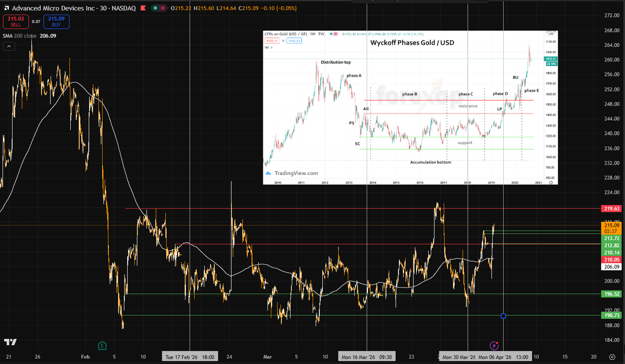
Task: Click the TradingView logo
Action: coord(10,342)
